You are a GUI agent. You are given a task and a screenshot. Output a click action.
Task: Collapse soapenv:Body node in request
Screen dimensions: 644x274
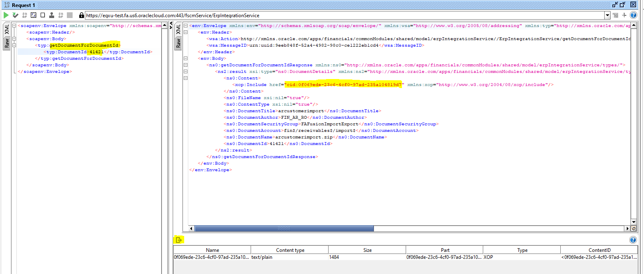(x=14, y=39)
